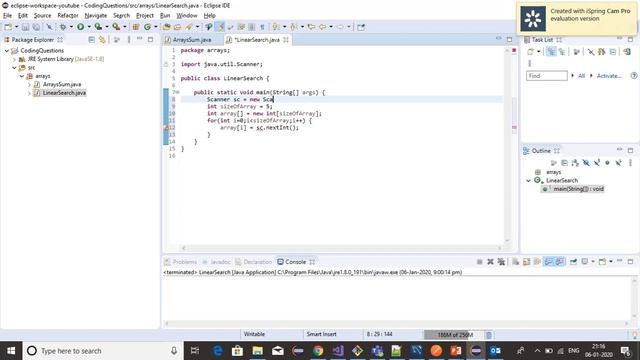Toggle Show Whitespace Characters pilcrow icon
Screen dimensions: 640x360
[262, 27]
